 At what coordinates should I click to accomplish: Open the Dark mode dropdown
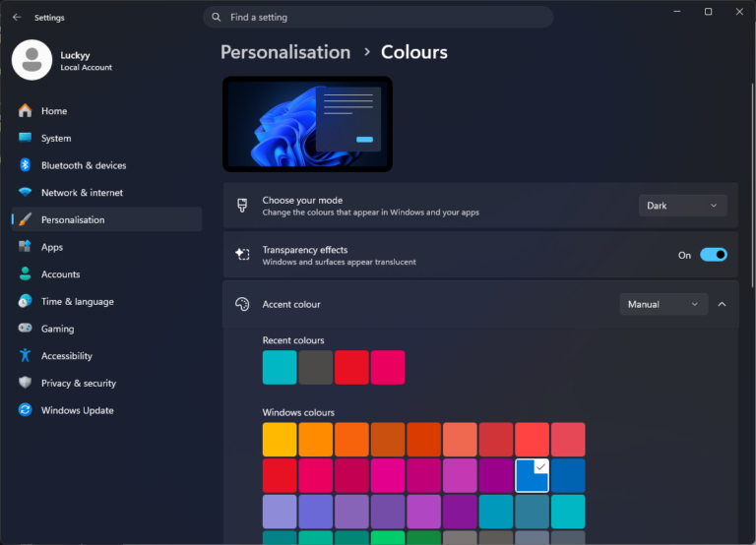(x=683, y=206)
